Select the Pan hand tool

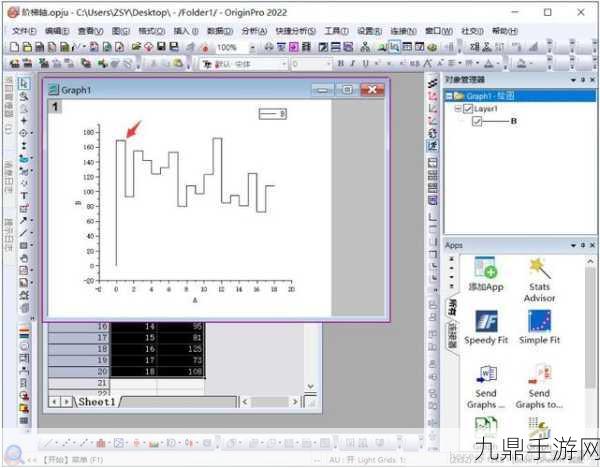(x=24, y=258)
